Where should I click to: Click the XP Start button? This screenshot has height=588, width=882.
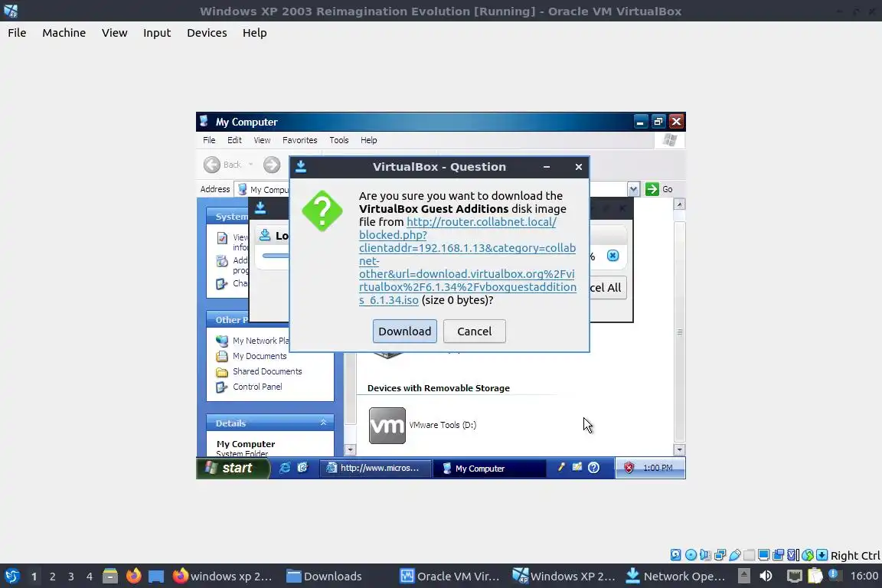232,468
